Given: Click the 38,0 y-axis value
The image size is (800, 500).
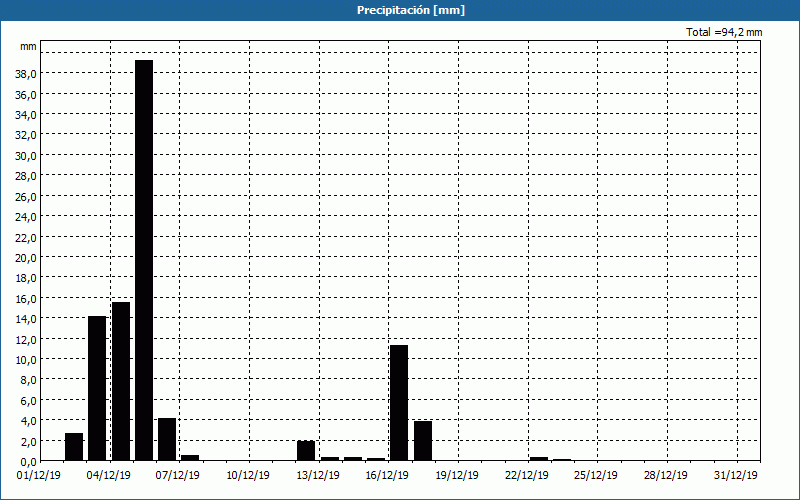Looking at the screenshot, I should click(x=26, y=74).
